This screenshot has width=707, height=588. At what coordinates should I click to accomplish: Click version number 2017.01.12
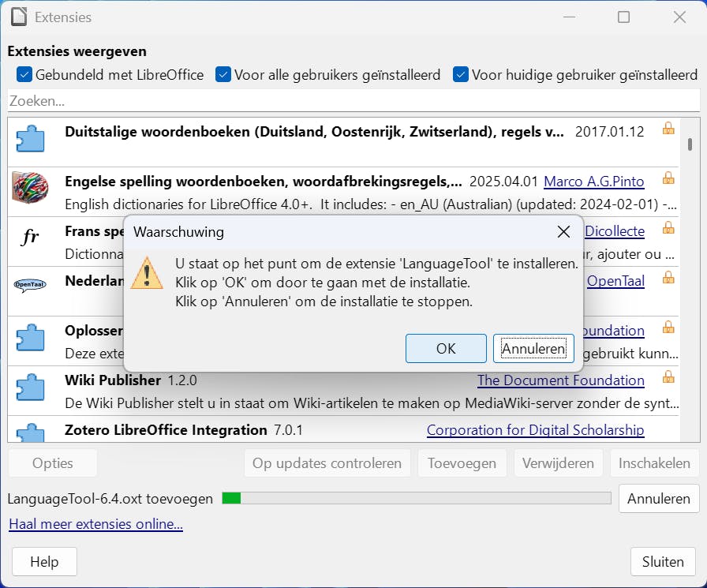click(610, 132)
